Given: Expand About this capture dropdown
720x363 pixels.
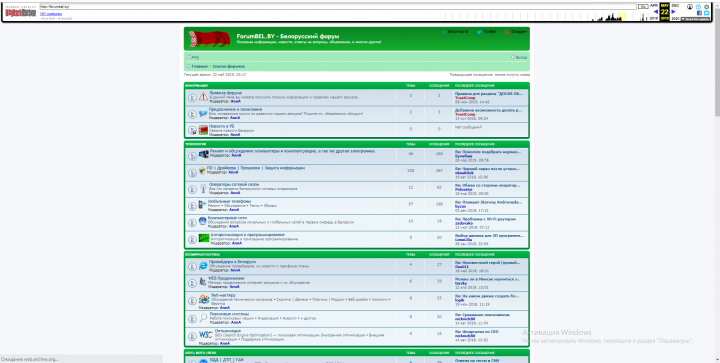Looking at the screenshot, I should pos(695,19).
